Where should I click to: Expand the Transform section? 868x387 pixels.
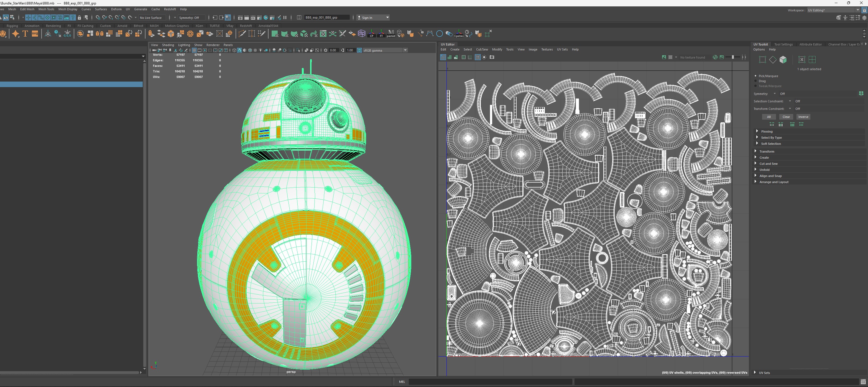809,151
